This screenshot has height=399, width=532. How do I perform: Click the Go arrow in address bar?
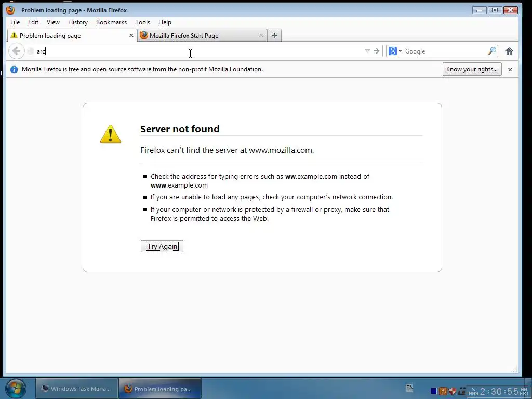(377, 51)
